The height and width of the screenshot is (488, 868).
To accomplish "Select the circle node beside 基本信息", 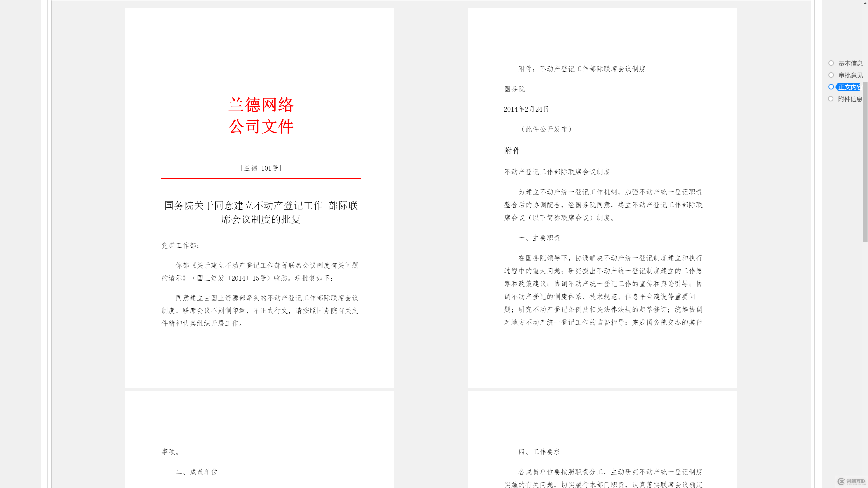I will [x=832, y=63].
